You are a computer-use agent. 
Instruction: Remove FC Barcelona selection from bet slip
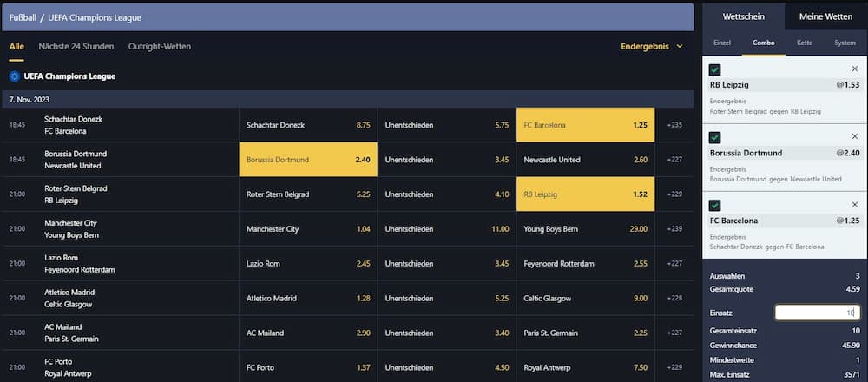854,204
